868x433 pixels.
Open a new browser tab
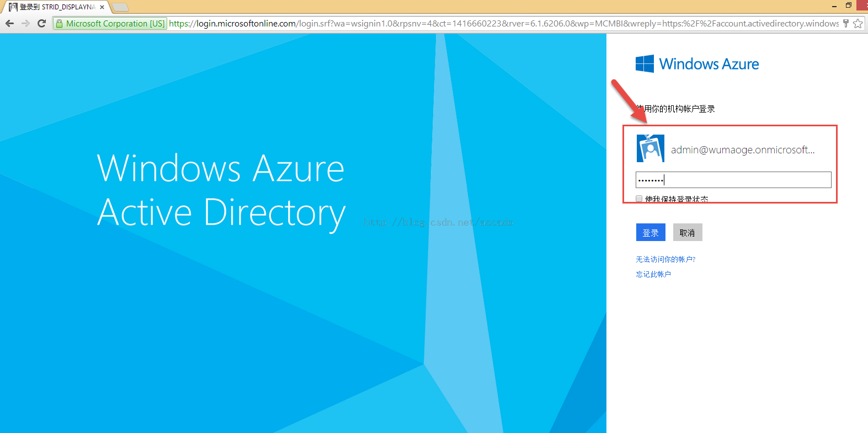tap(120, 7)
